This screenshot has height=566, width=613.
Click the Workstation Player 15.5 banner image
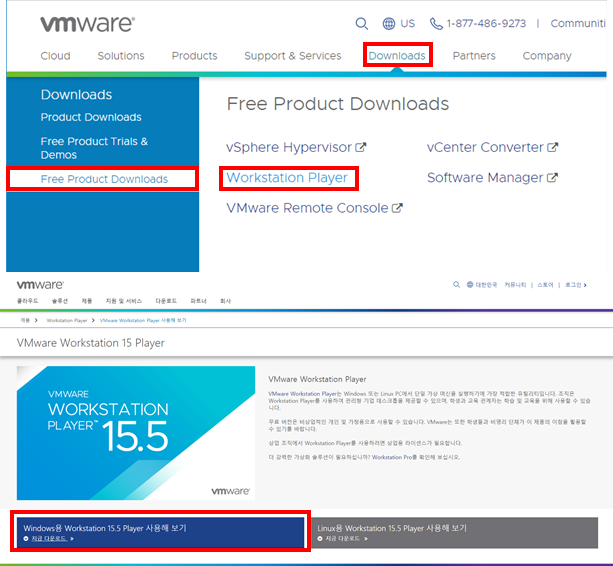136,433
